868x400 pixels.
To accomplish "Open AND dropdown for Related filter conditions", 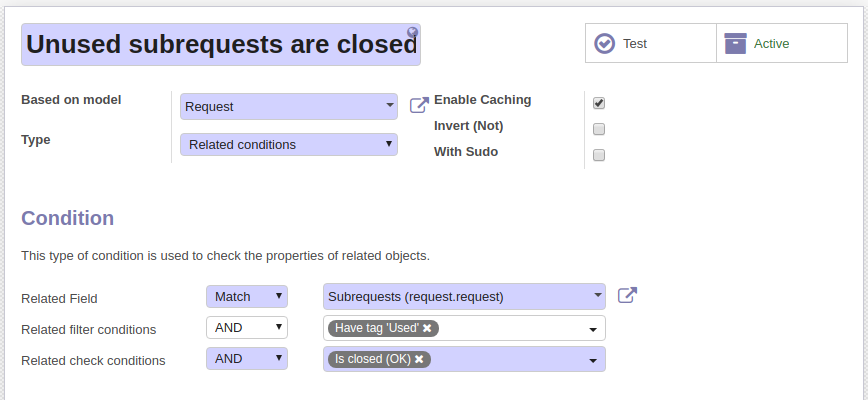I will (x=247, y=328).
